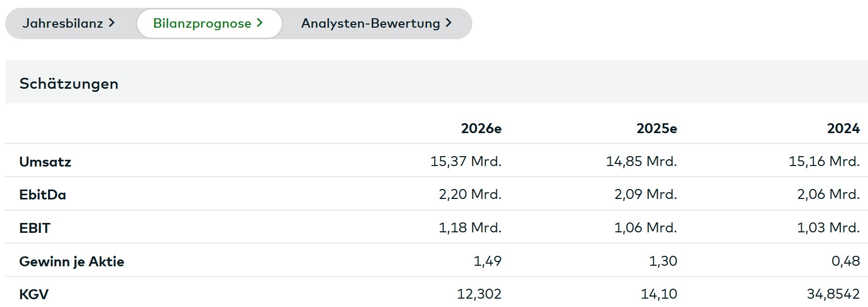Open the Jahresbilanz tab
The image size is (868, 307).
tap(65, 23)
